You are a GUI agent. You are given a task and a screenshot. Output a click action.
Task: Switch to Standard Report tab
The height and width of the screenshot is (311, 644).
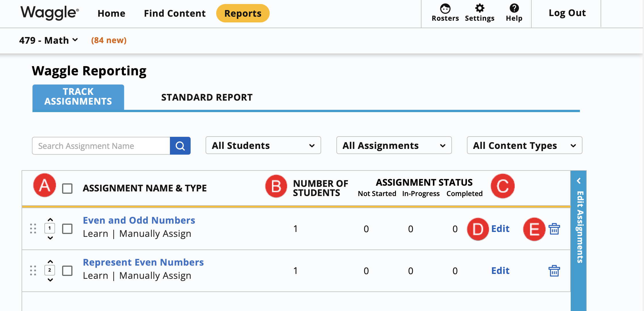click(x=207, y=97)
